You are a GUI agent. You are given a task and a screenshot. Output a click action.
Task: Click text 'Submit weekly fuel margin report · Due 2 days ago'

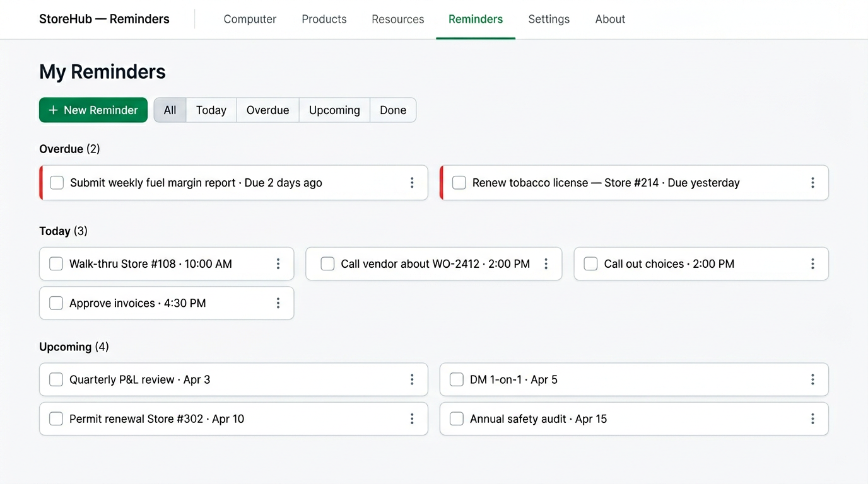click(x=196, y=183)
